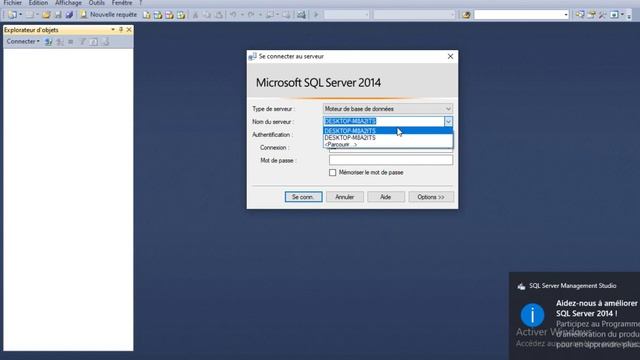Close the Explorateur d'objets panel

coord(129,30)
